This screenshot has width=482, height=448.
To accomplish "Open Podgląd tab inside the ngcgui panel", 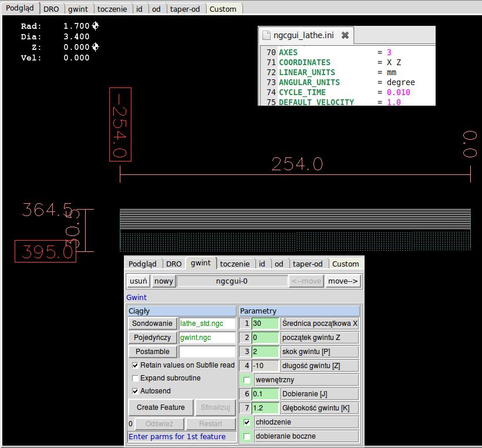I will (x=142, y=264).
